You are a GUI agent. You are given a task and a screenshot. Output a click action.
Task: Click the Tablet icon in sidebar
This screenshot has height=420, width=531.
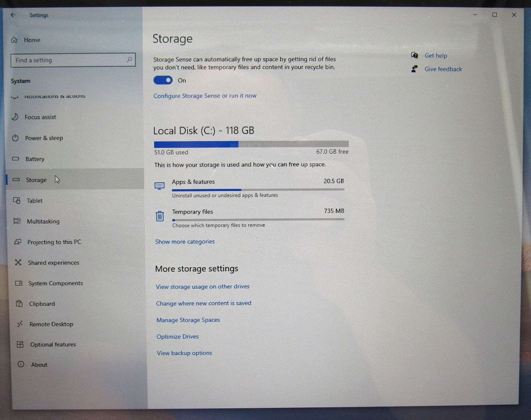(x=17, y=200)
